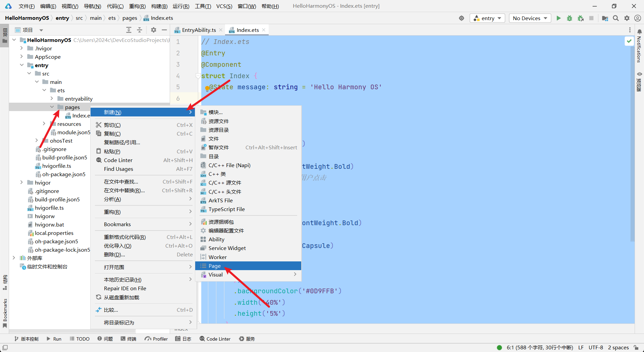Open the services (服务) tool window

click(247, 339)
